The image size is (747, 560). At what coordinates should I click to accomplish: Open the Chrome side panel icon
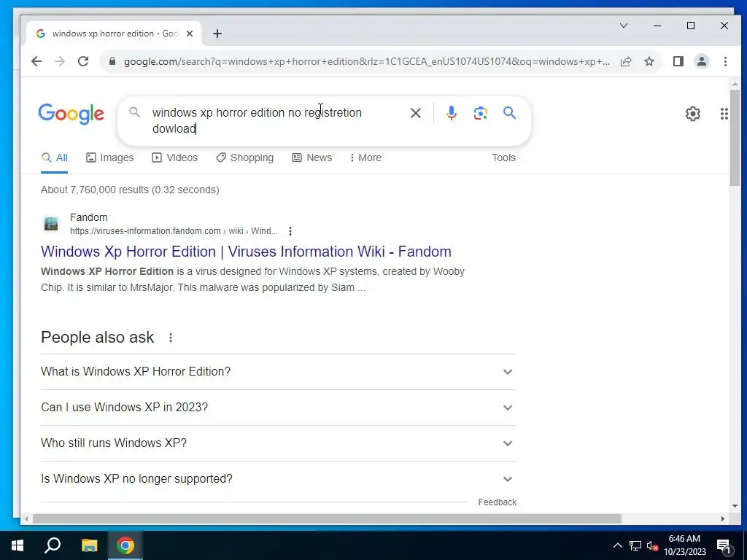coord(678,61)
